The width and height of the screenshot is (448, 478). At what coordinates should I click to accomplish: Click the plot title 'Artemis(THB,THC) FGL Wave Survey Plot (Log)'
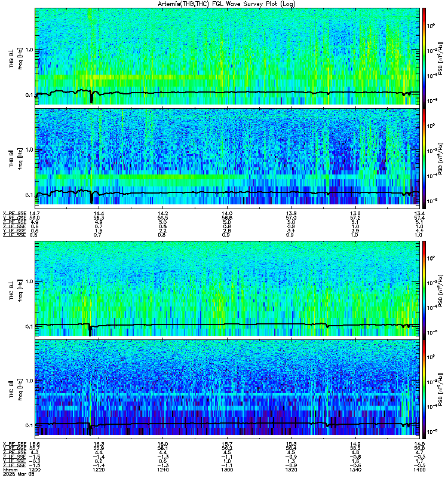pos(226,4)
